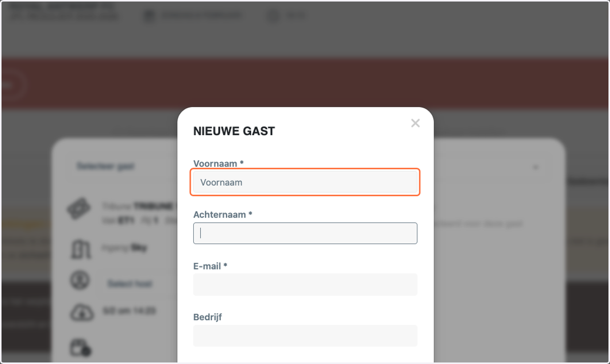Image resolution: width=610 pixels, height=364 pixels.
Task: Select the Bedrijf input field
Action: [305, 336]
